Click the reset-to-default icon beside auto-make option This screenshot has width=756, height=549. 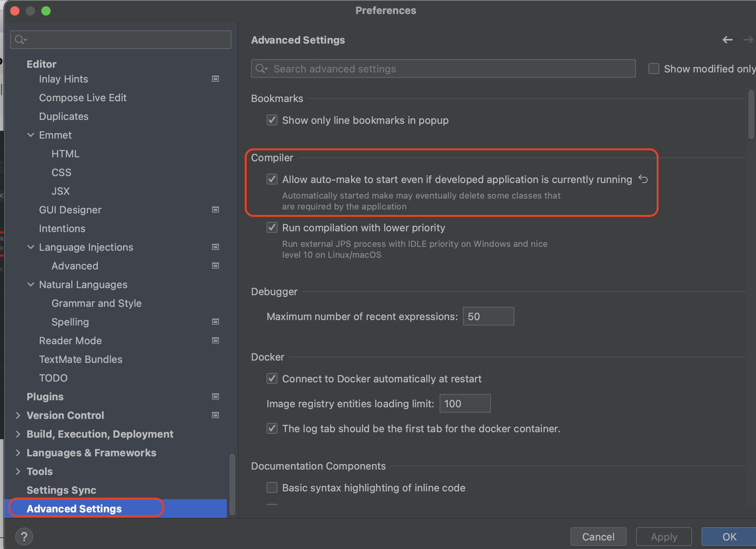click(x=643, y=179)
